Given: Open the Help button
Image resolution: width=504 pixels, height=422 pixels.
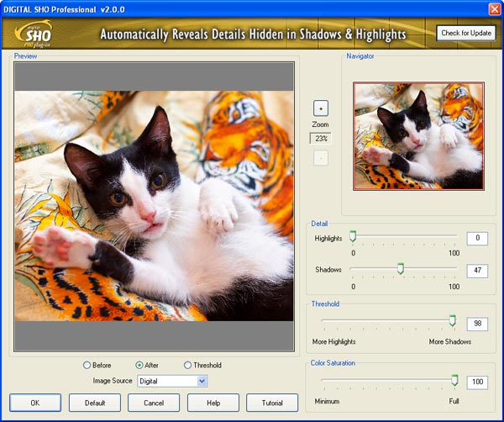Looking at the screenshot, I should pyautogui.click(x=213, y=403).
